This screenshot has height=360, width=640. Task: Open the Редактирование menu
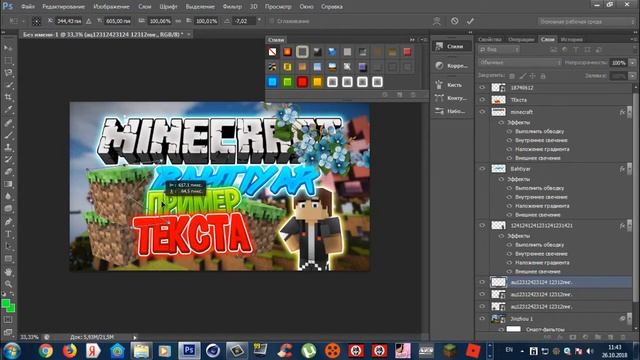63,7
